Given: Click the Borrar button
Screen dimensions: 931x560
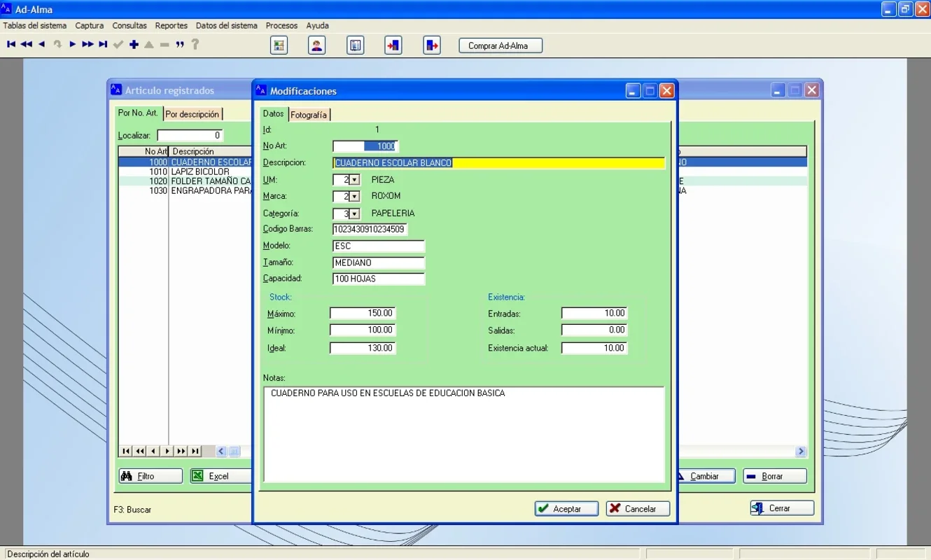Looking at the screenshot, I should [775, 476].
